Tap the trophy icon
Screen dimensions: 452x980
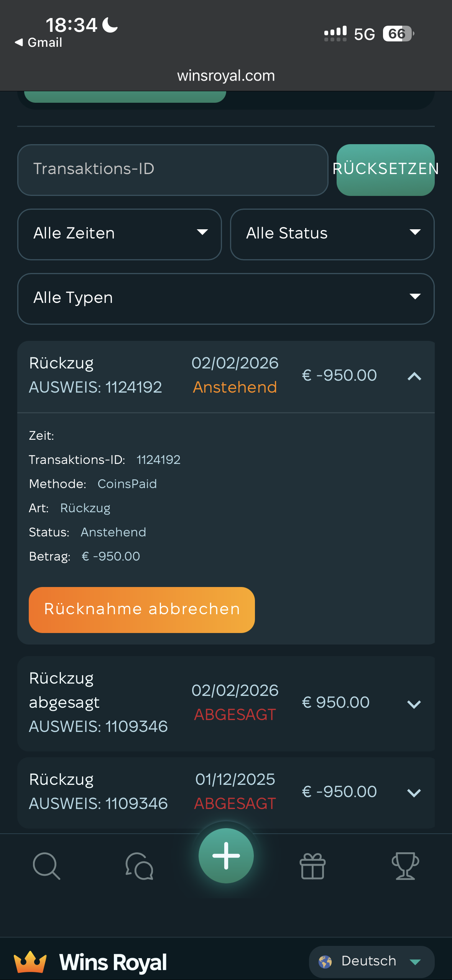tap(405, 866)
